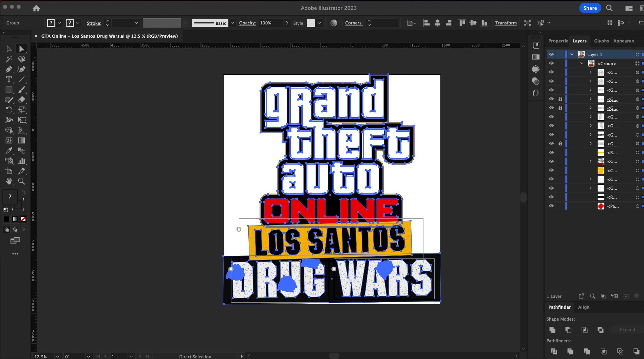Click the Divide pathfinder icon

554,351
